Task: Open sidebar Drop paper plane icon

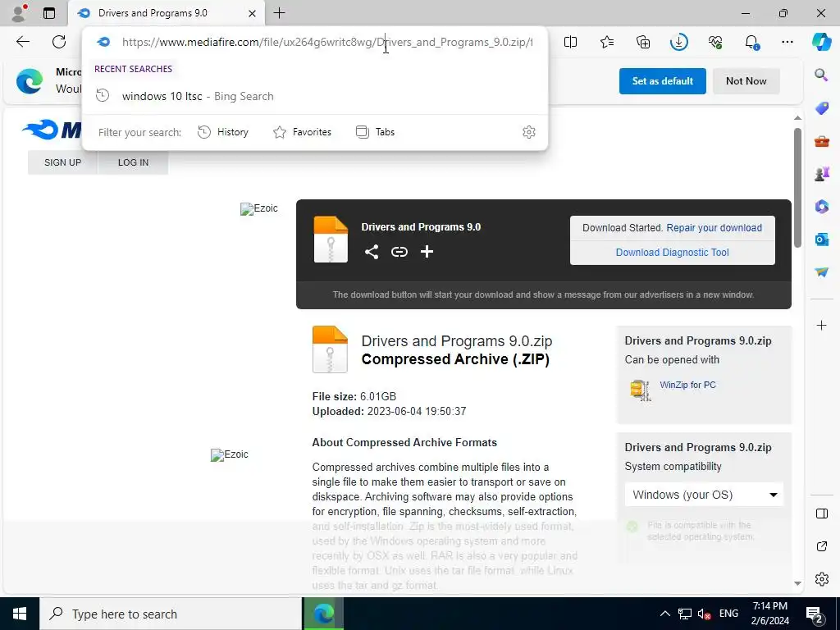Action: click(x=821, y=272)
